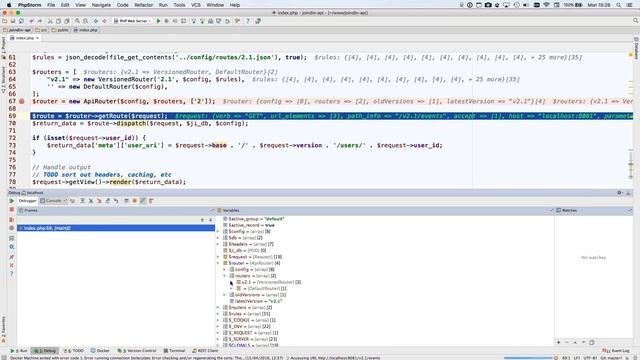The height and width of the screenshot is (360, 640).
Task: Open the Refactor menu
Action: pos(144,5)
